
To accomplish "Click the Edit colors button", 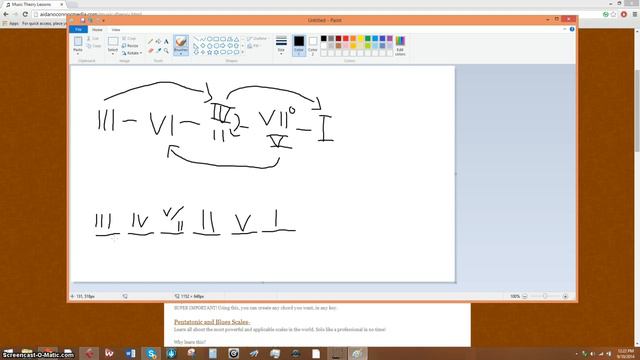I will [x=400, y=46].
